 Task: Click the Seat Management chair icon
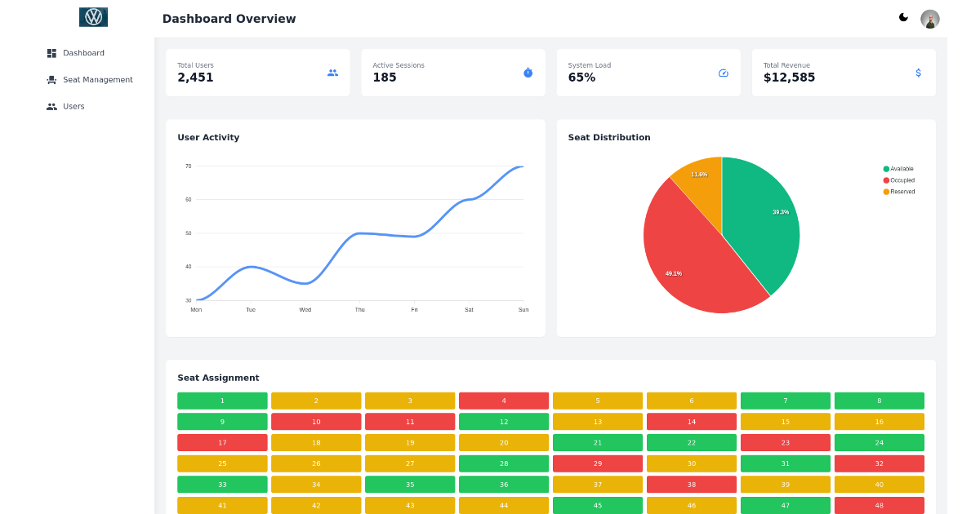pyautogui.click(x=51, y=79)
